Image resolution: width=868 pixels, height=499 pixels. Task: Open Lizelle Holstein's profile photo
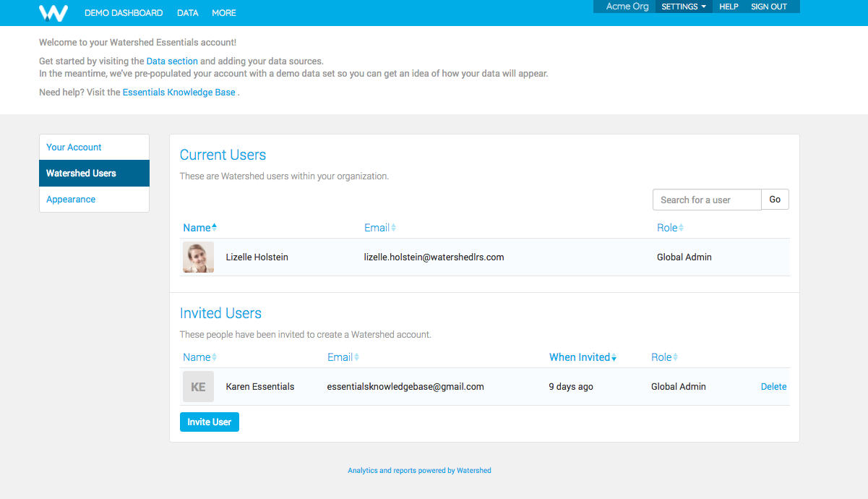198,257
